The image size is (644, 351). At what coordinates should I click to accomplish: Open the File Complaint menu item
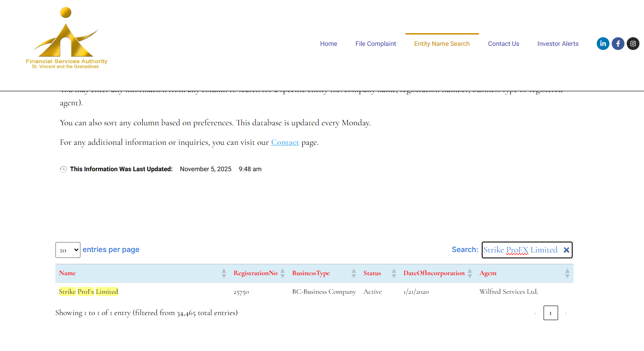click(376, 44)
